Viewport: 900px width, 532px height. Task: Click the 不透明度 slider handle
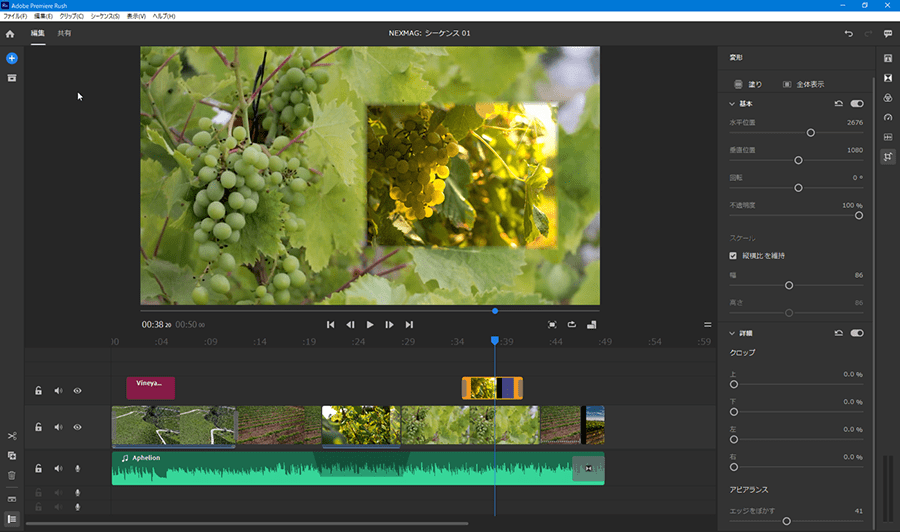(x=858, y=215)
